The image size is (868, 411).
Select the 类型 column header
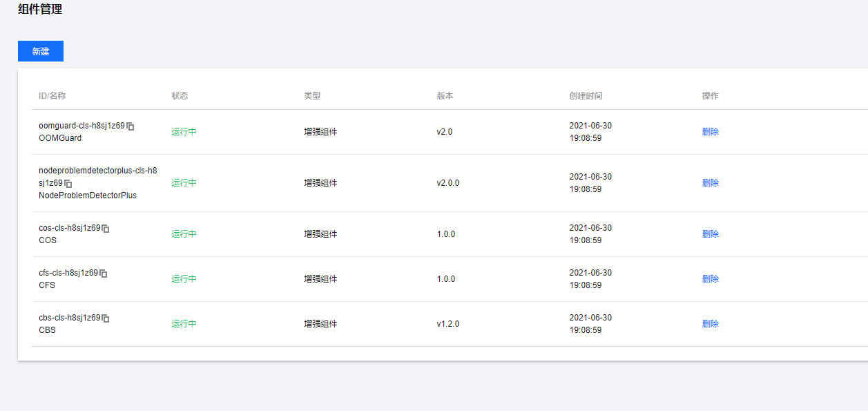[312, 96]
